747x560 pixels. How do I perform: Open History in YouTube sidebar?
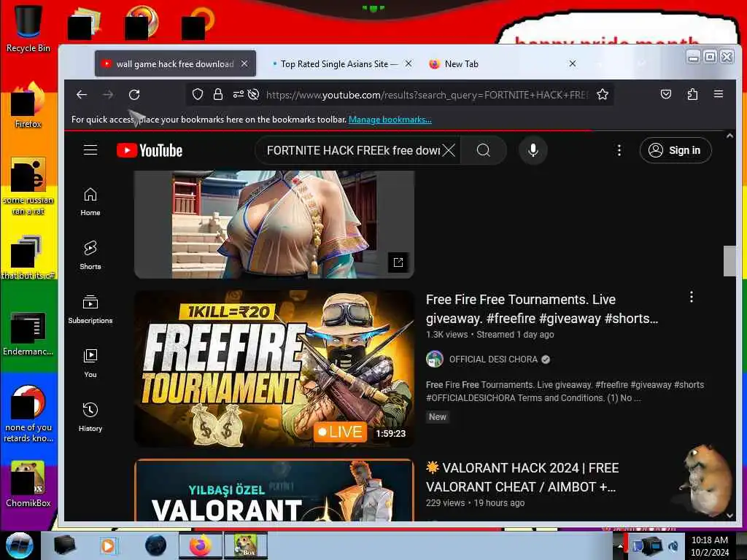click(x=90, y=417)
